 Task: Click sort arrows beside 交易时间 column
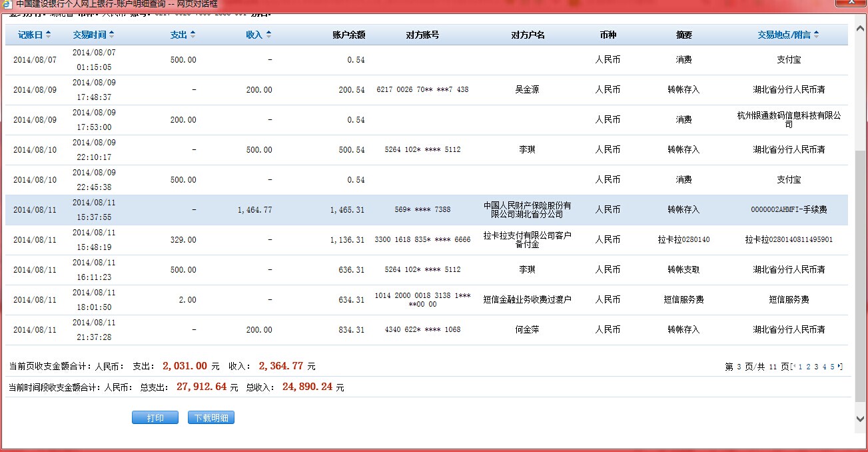click(111, 35)
